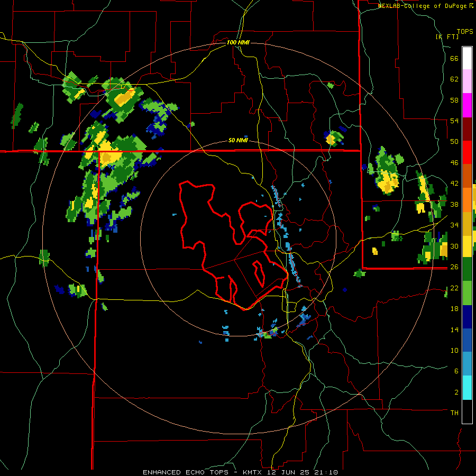
Task: Click the light blue legend swatch
Action: pyautogui.click(x=467, y=364)
